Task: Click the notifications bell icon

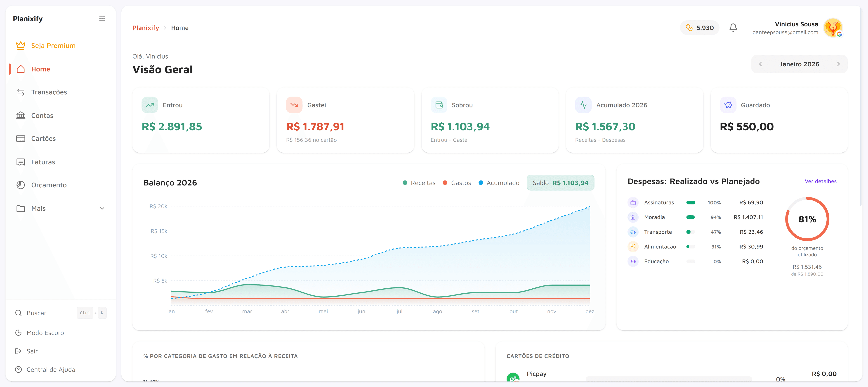Action: 733,28
